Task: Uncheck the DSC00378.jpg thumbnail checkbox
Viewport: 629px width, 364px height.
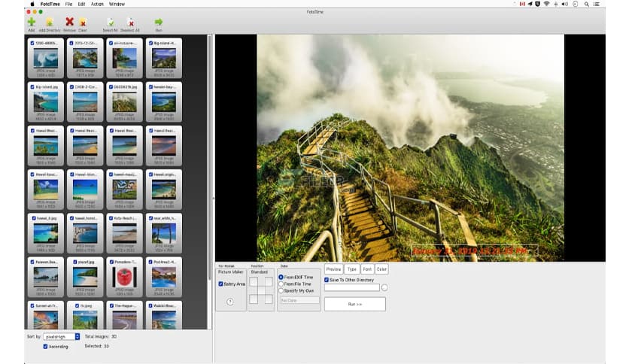Action: pyautogui.click(x=111, y=86)
